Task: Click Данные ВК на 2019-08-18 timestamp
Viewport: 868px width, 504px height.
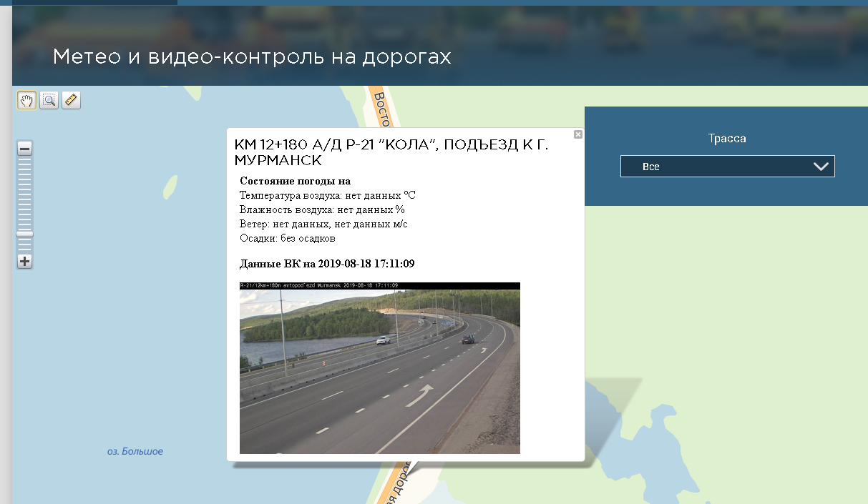Action: point(327,264)
